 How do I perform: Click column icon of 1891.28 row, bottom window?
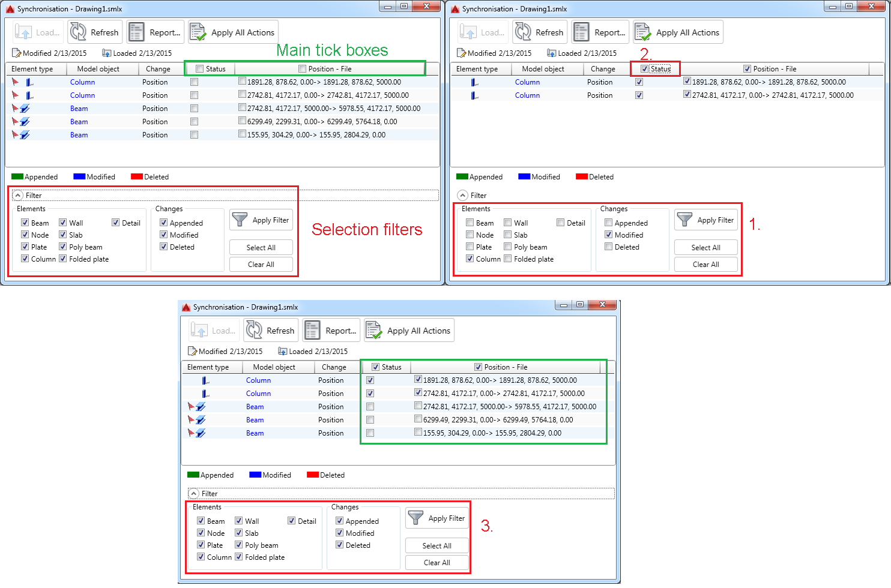[205, 380]
